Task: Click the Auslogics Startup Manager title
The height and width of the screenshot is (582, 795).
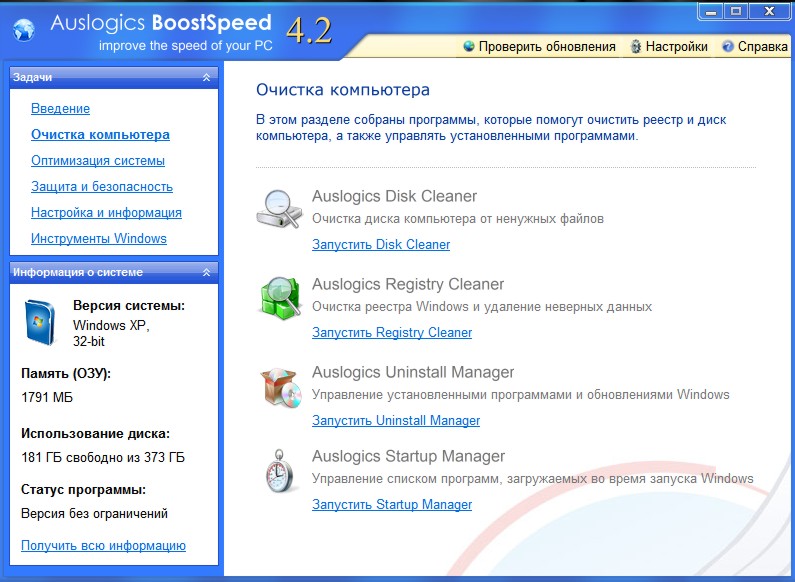Action: (409, 456)
